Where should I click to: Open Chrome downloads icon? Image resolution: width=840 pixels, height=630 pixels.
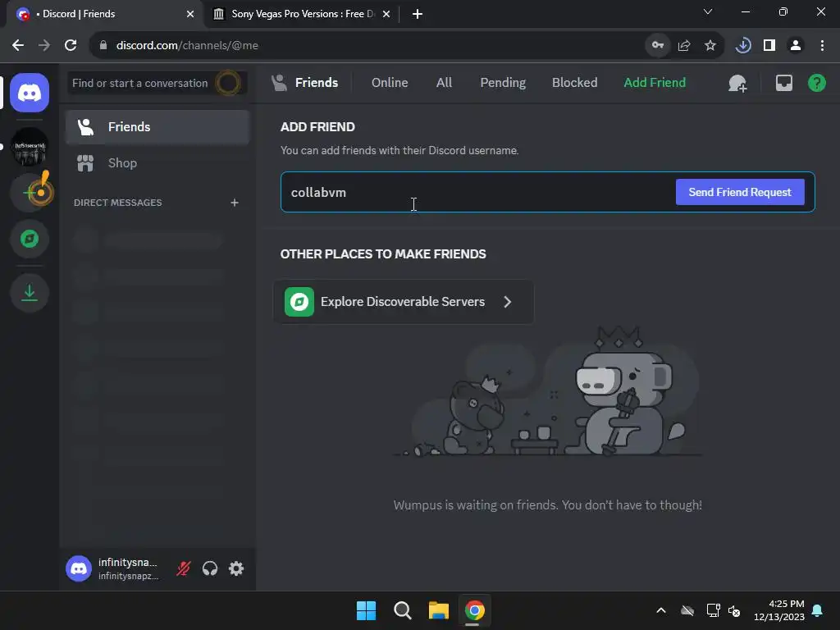click(743, 46)
